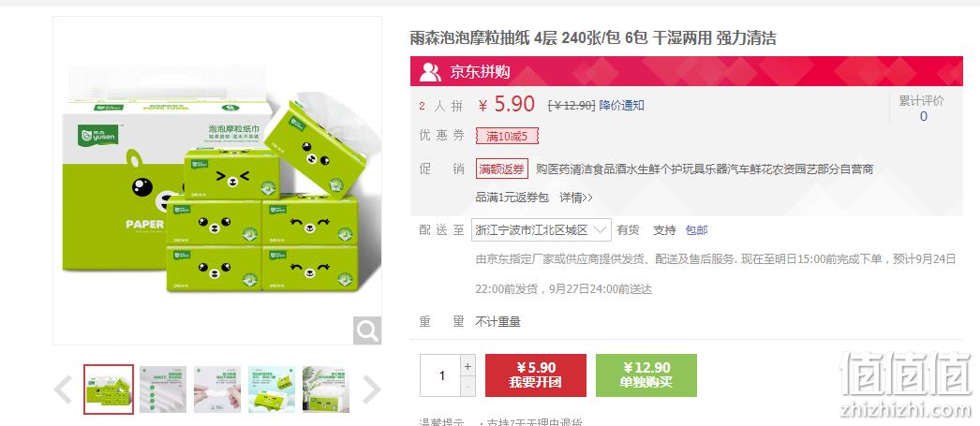Select the first green tissue pack thumbnail
This screenshot has width=980, height=426.
(109, 389)
